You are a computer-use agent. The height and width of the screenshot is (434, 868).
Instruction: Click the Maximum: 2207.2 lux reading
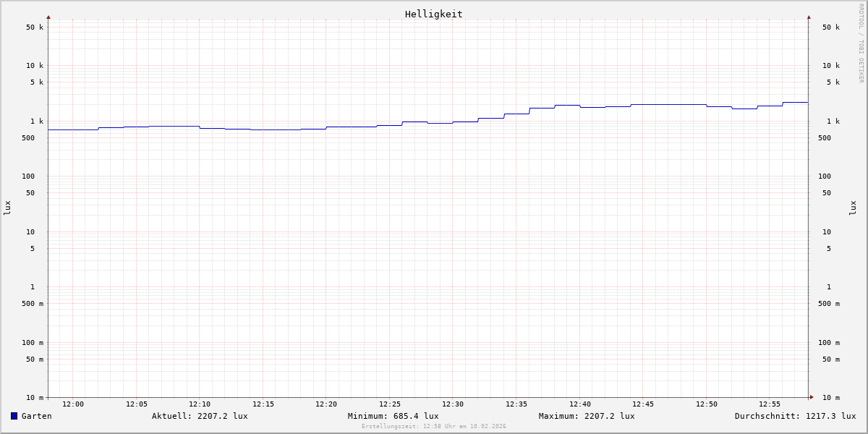click(587, 416)
